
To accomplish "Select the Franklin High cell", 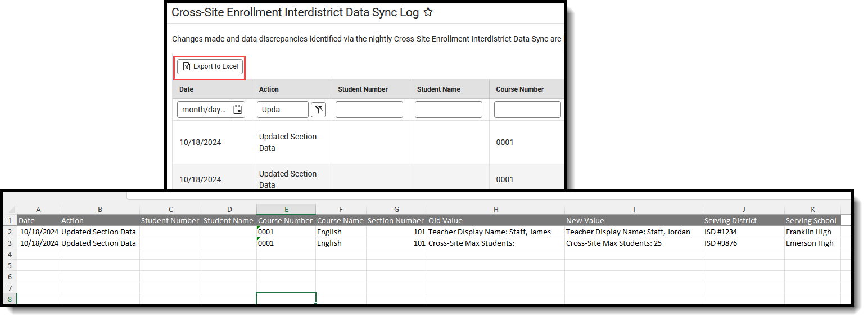I will [808, 232].
